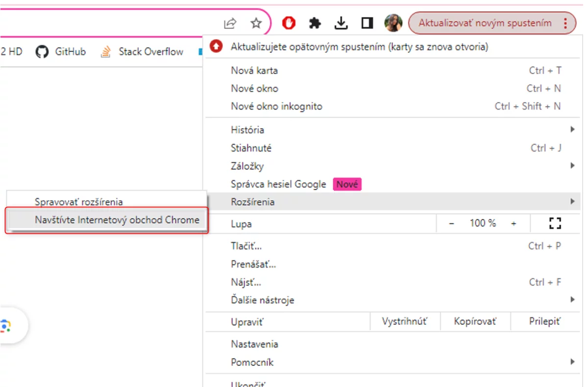Bookmark this page with the star icon
588x387 pixels.
pyautogui.click(x=256, y=23)
